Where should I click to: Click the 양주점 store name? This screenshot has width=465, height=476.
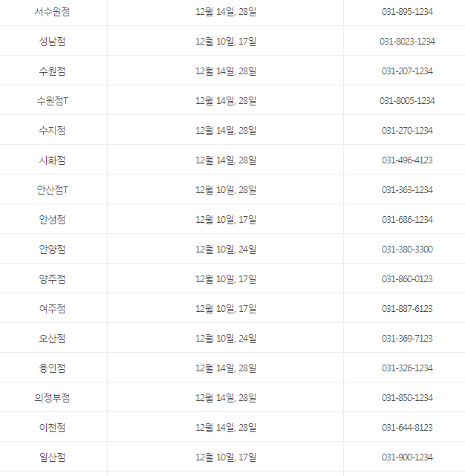point(52,279)
